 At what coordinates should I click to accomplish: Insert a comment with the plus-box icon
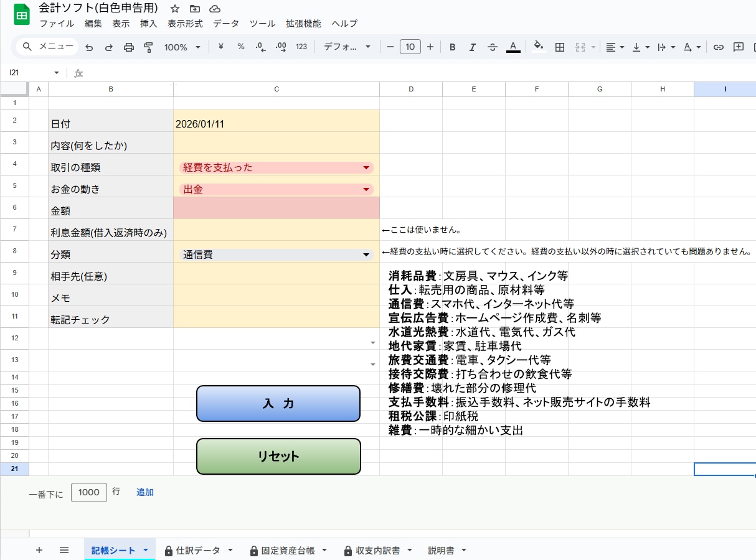click(x=739, y=47)
